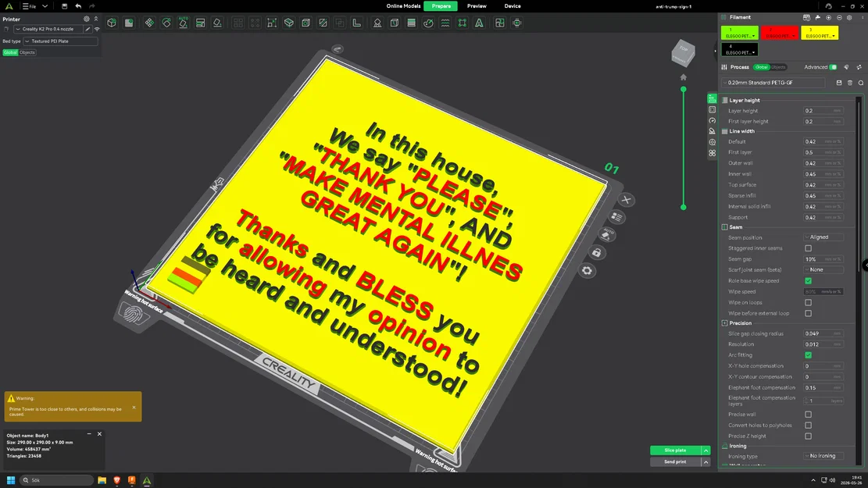
Task: Click the Slice plate button
Action: pyautogui.click(x=675, y=451)
